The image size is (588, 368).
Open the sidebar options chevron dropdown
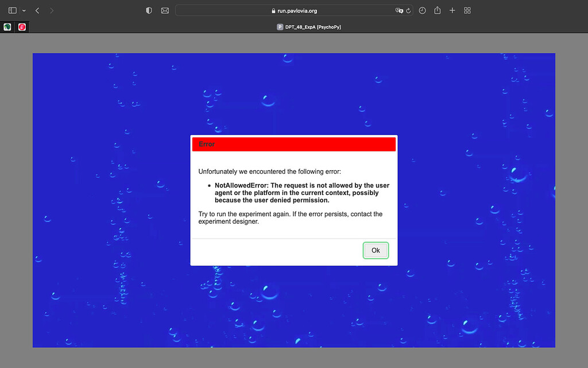click(x=24, y=10)
